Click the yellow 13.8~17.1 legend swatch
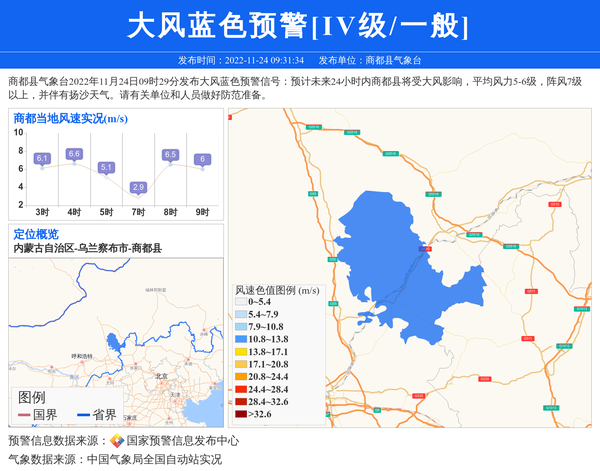 (241, 352)
